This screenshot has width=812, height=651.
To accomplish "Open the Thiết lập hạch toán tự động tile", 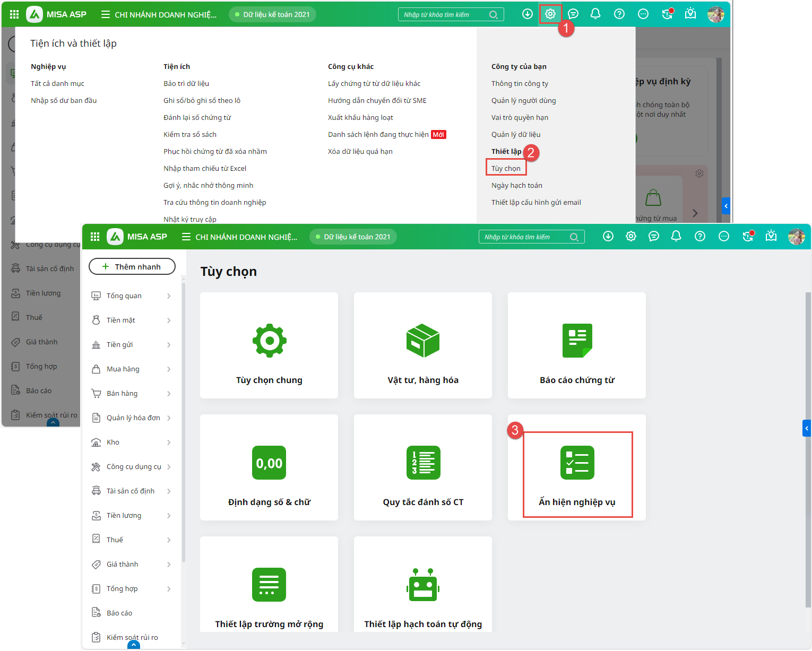I will click(x=422, y=589).
